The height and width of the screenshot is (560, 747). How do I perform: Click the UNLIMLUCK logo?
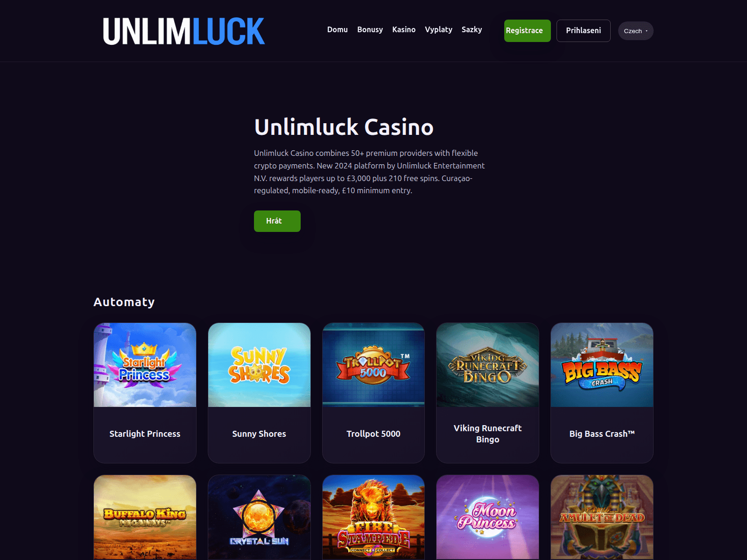[184, 31]
